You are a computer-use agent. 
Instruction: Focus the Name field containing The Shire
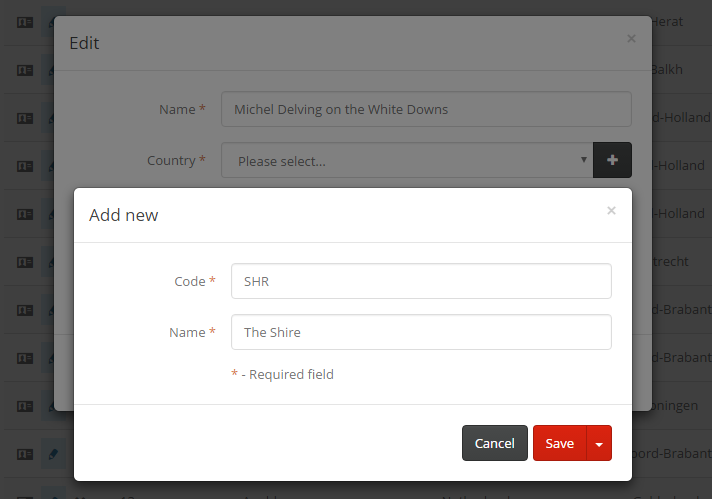click(420, 332)
